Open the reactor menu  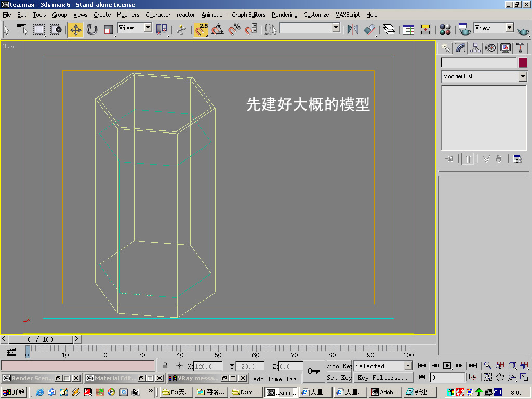(185, 15)
